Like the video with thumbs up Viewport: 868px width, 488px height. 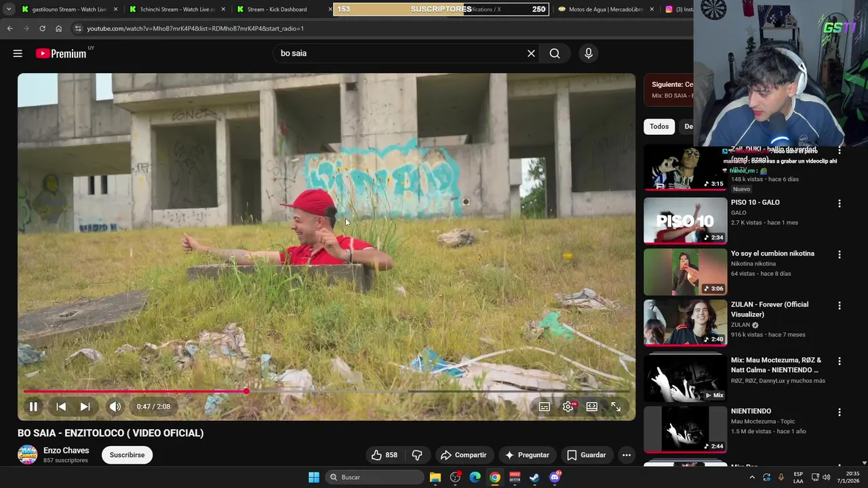pyautogui.click(x=384, y=455)
